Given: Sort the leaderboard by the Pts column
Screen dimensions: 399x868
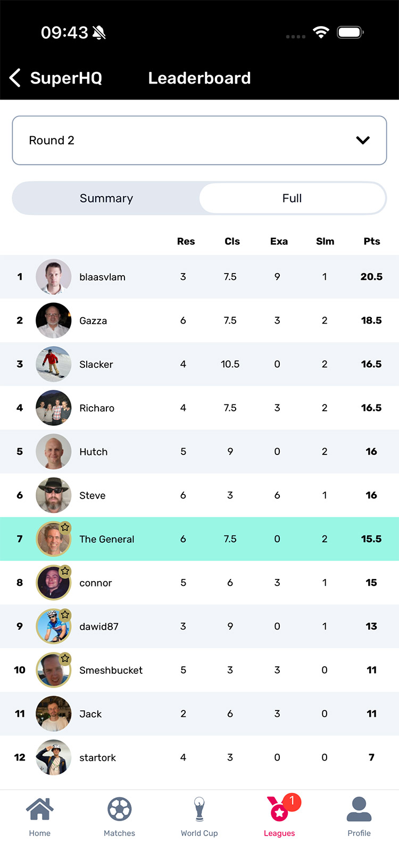Looking at the screenshot, I should [371, 241].
